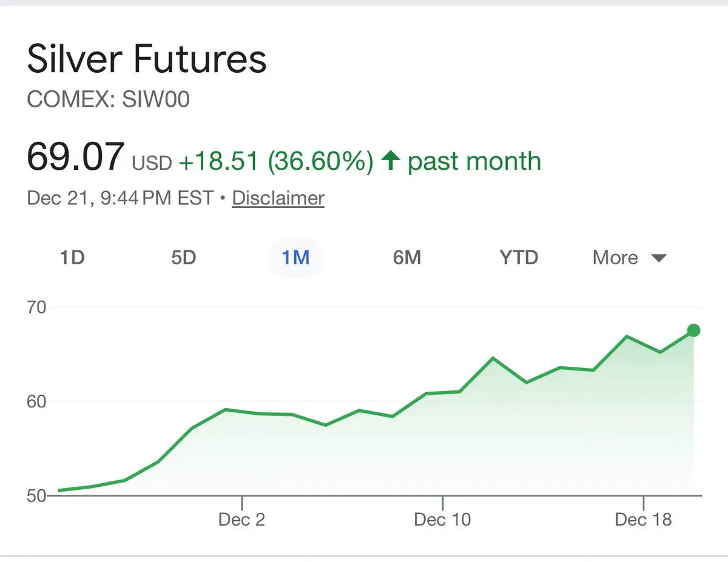Click the 69.07 price value
Viewport: 728px width, 562px height.
(x=75, y=157)
